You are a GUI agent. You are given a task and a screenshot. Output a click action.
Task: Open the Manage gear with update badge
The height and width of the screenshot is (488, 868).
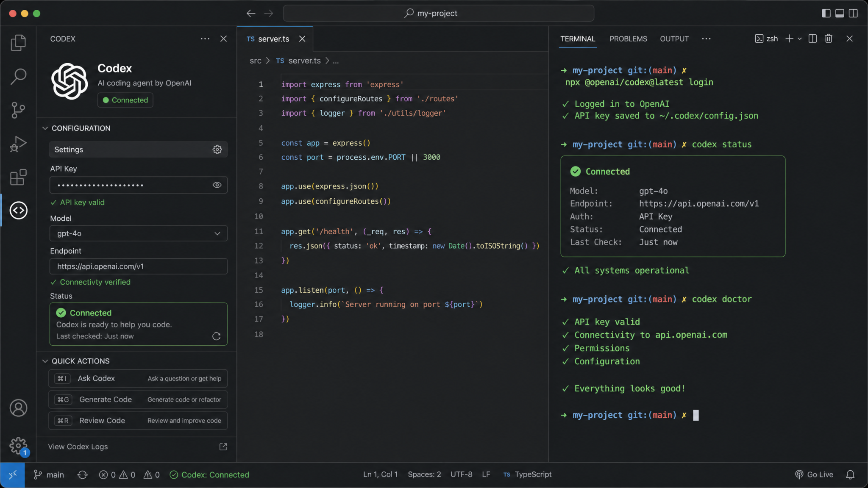pos(19,446)
